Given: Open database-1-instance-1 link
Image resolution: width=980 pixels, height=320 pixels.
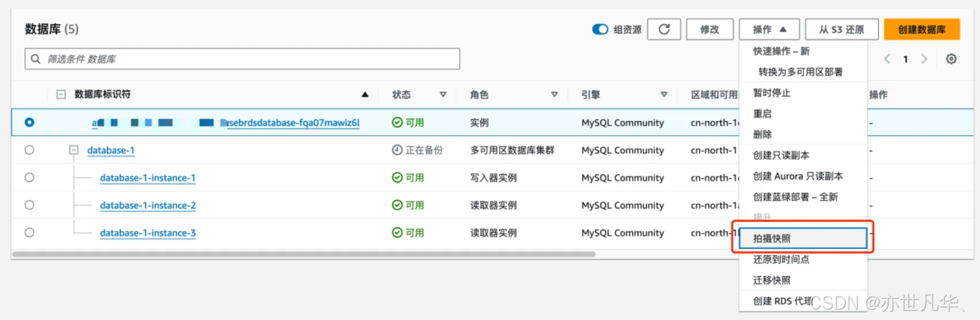Looking at the screenshot, I should [147, 178].
